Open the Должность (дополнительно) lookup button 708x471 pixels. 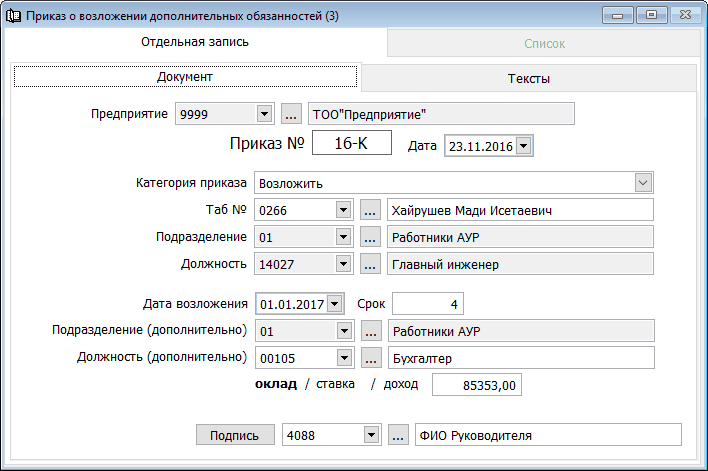(x=371, y=358)
